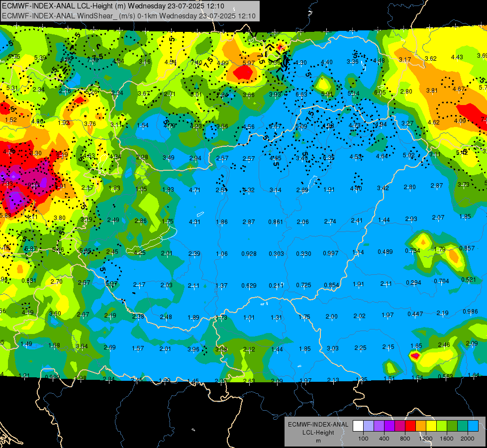Click the legend unit label m
This screenshot has height=448, width=487.
(318, 441)
